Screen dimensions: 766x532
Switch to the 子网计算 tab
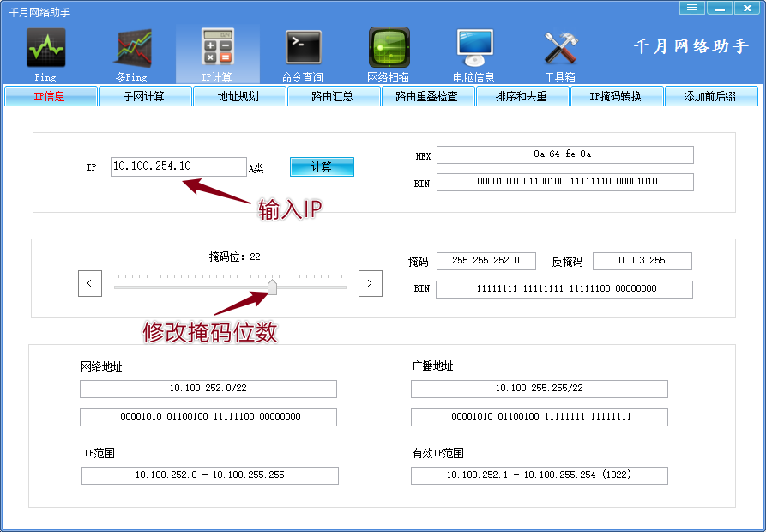tap(145, 96)
